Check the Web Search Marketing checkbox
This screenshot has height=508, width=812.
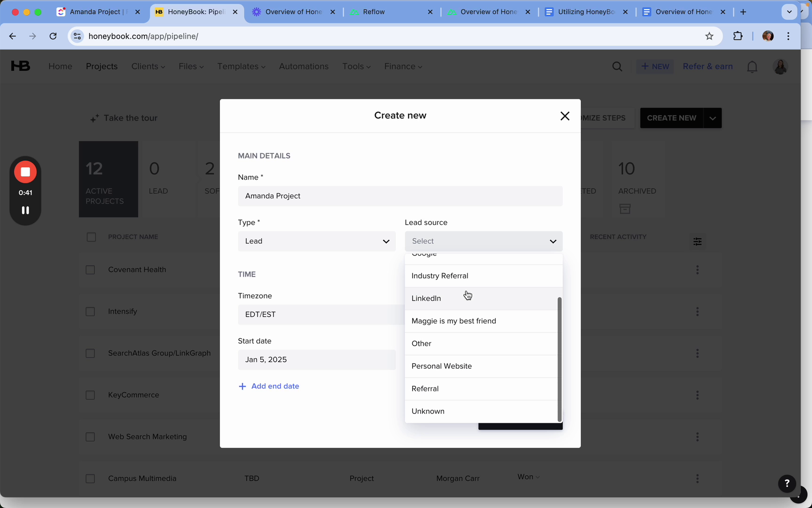[90, 437]
